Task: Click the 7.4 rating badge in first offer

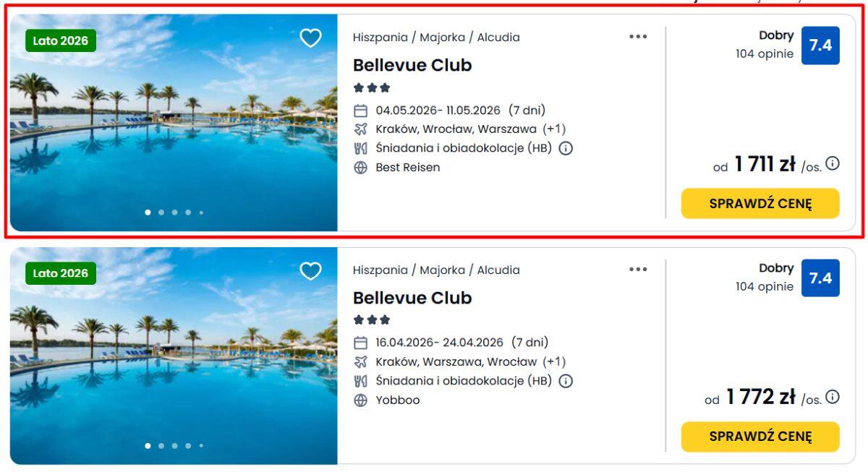Action: click(x=820, y=46)
